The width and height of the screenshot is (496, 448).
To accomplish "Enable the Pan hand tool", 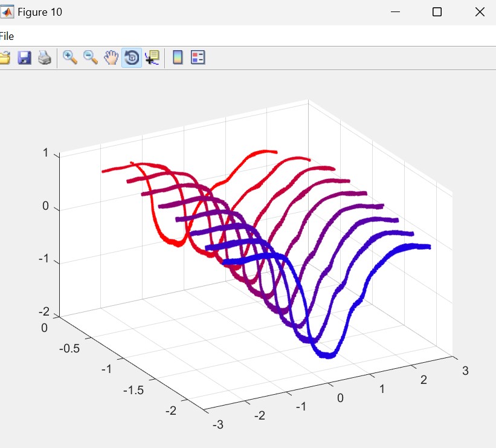I will (111, 58).
